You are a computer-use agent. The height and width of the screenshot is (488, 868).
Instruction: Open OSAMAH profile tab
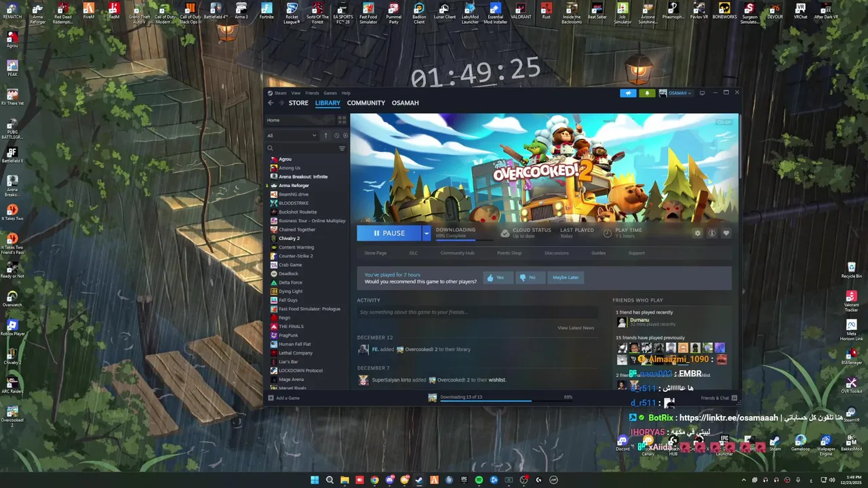point(406,103)
